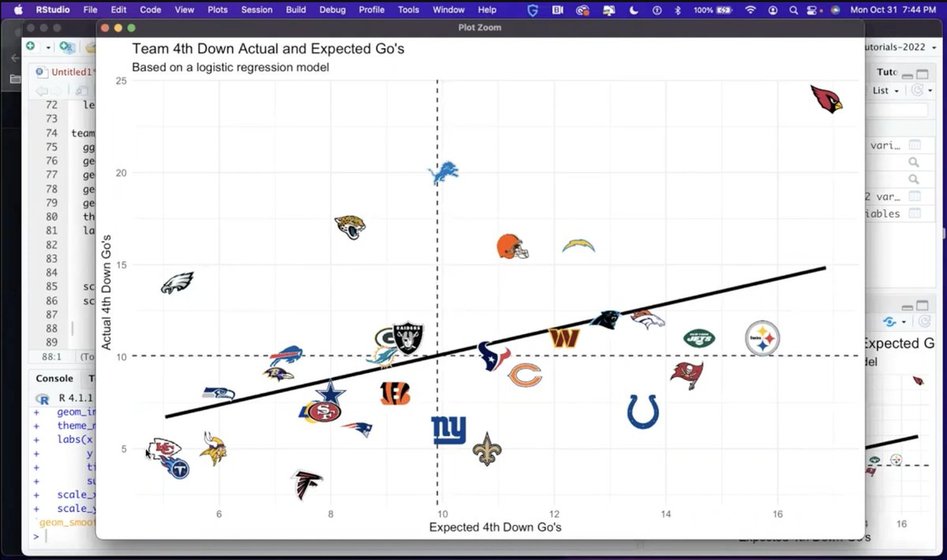This screenshot has width=947, height=560.
Task: Click the plot title 'Team 4th Down Actual and Expected Go's'
Action: pyautogui.click(x=268, y=50)
